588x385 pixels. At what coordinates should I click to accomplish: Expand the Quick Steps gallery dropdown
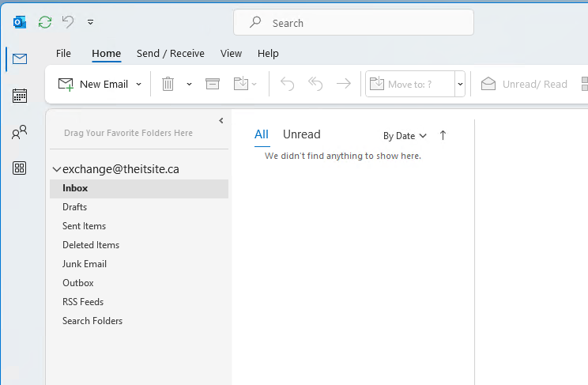[460, 84]
